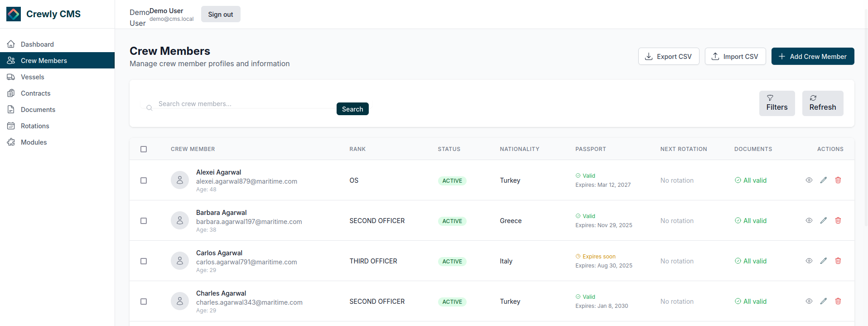Click Alexei Agarwal's No rotation cell
Image resolution: width=868 pixels, height=326 pixels.
pos(677,180)
